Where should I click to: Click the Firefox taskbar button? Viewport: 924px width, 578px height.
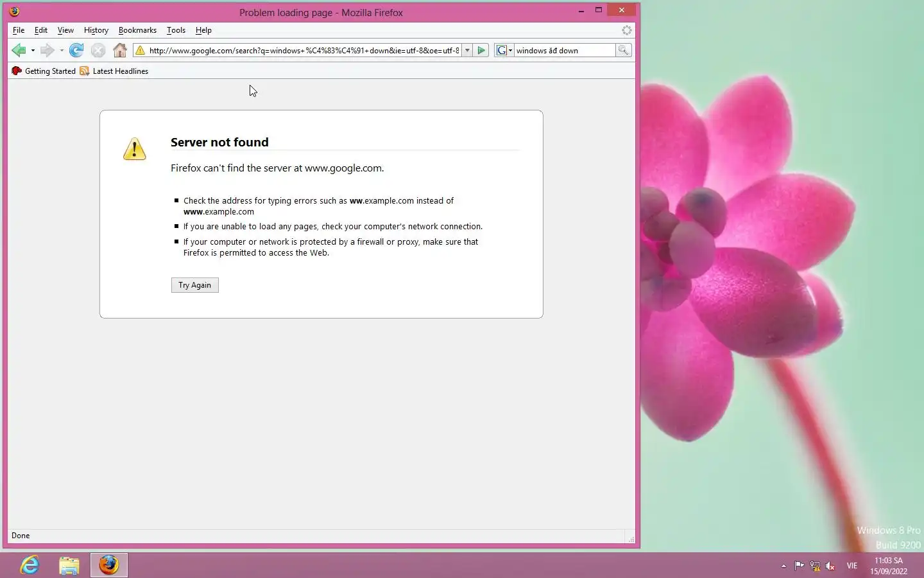[109, 565]
